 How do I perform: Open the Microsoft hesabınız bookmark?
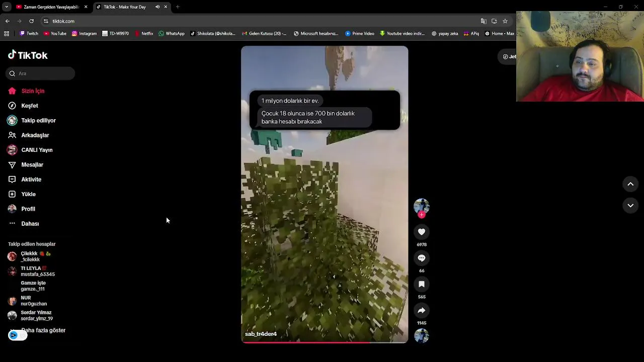click(315, 34)
